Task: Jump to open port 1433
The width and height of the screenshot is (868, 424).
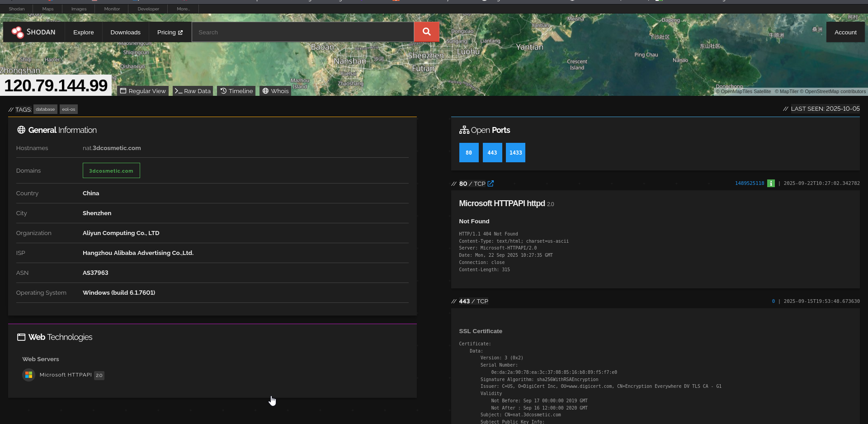Action: [x=515, y=153]
